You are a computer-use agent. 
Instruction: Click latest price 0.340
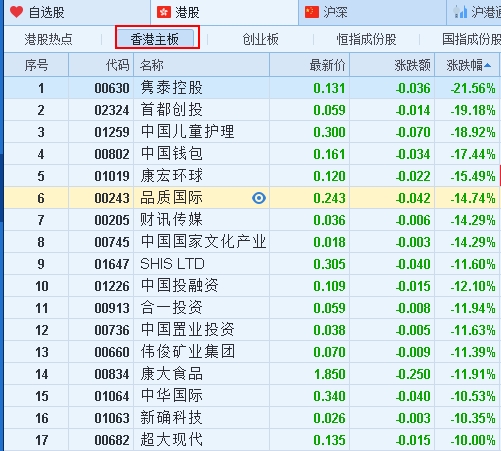click(330, 396)
